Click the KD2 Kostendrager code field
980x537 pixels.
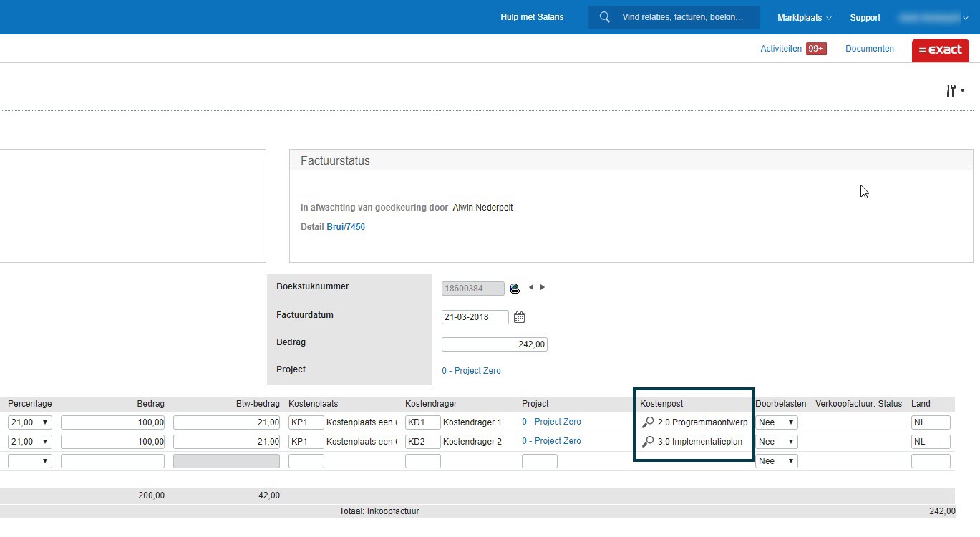[423, 442]
